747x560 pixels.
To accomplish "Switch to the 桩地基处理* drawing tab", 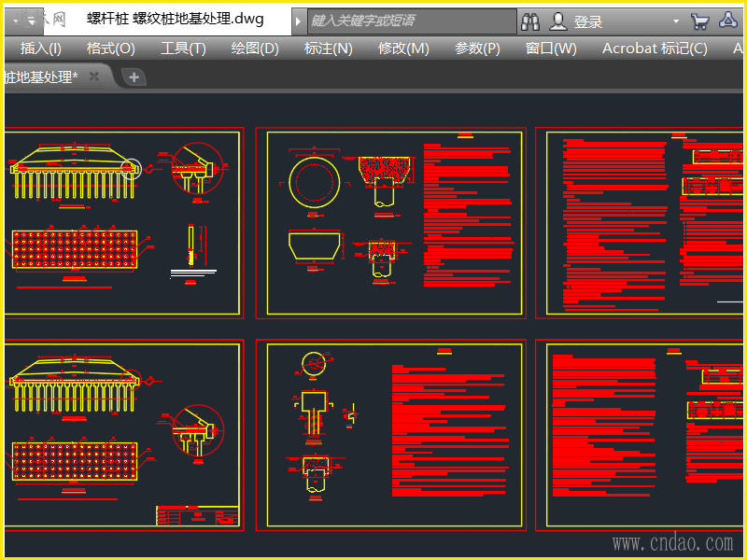I will tap(40, 77).
